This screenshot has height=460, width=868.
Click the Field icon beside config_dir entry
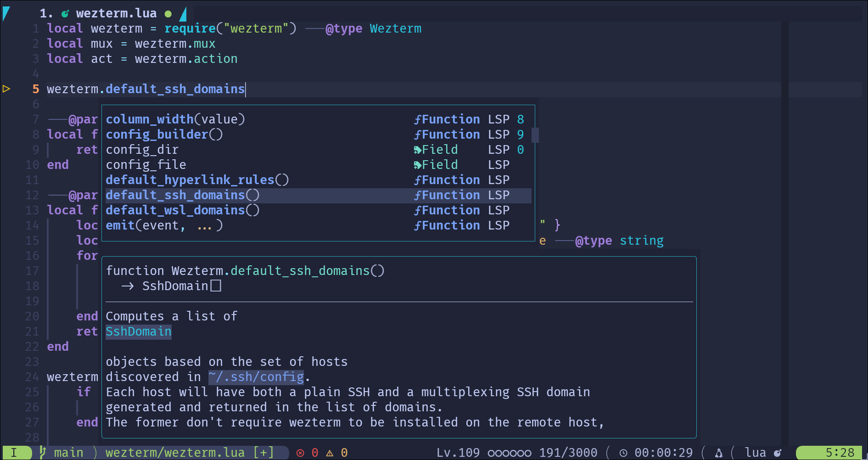pos(418,149)
